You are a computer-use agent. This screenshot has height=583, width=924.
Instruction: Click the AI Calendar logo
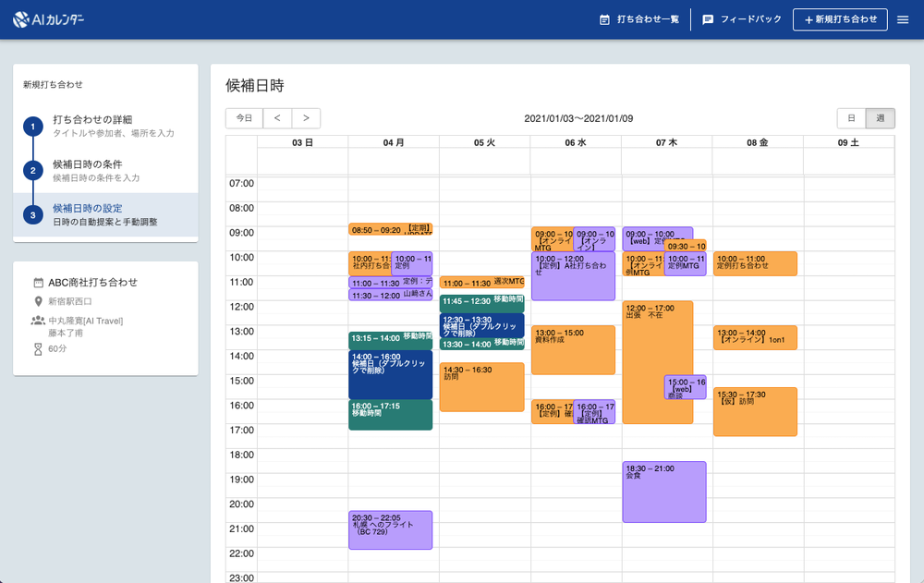click(49, 19)
